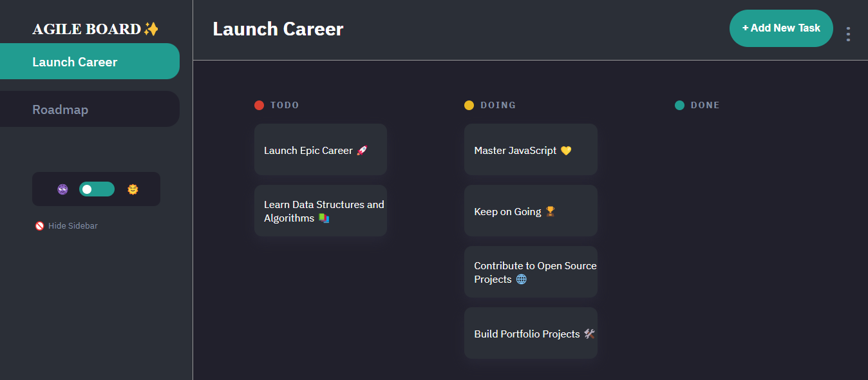Open the Keep on Going task
868x380 pixels.
(531, 211)
